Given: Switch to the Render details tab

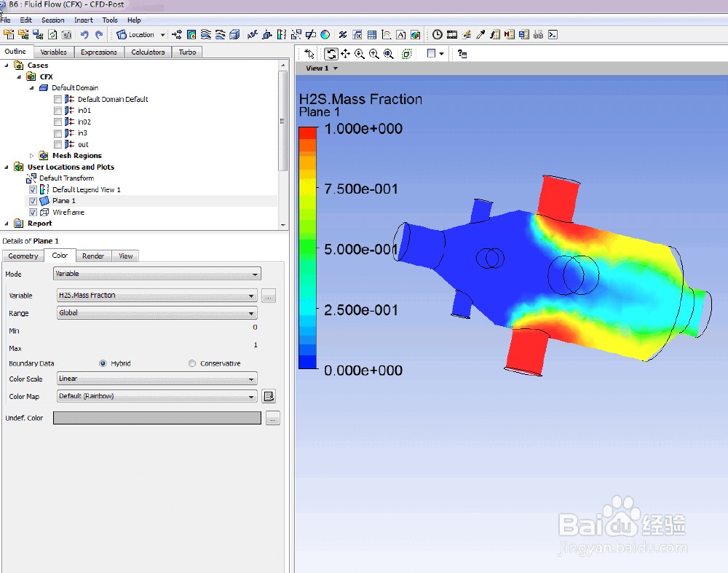Looking at the screenshot, I should click(x=93, y=256).
